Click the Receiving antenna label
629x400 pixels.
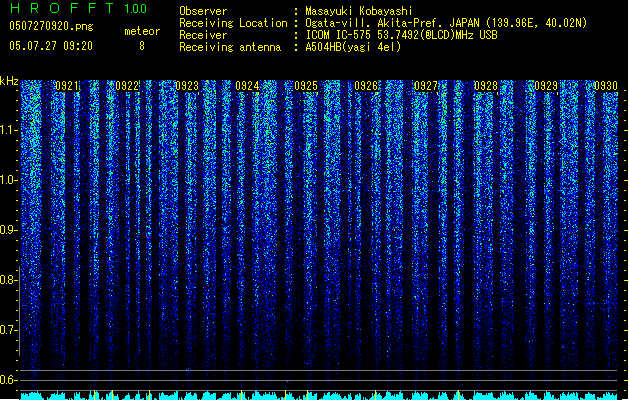(x=230, y=47)
